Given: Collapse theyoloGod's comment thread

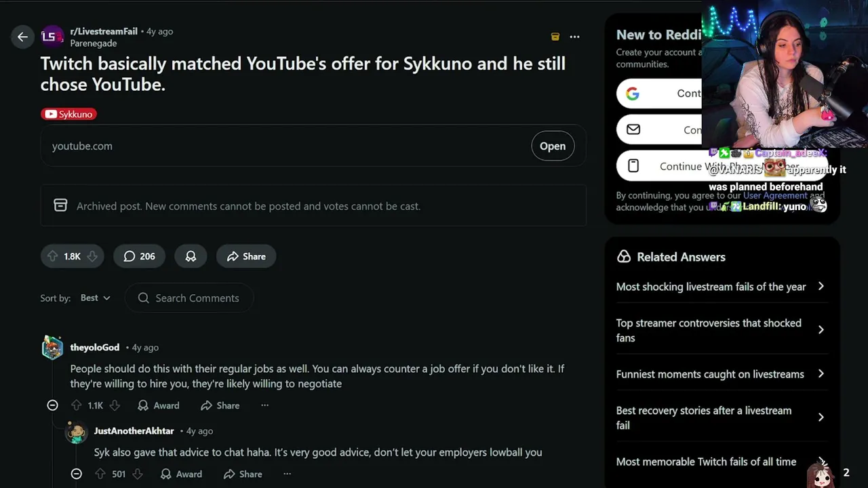Looking at the screenshot, I should coord(52,405).
